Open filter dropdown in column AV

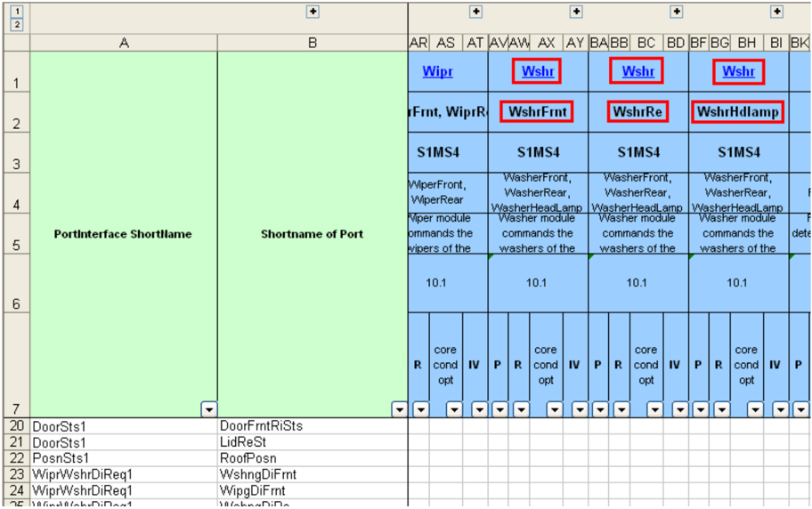[499, 410]
